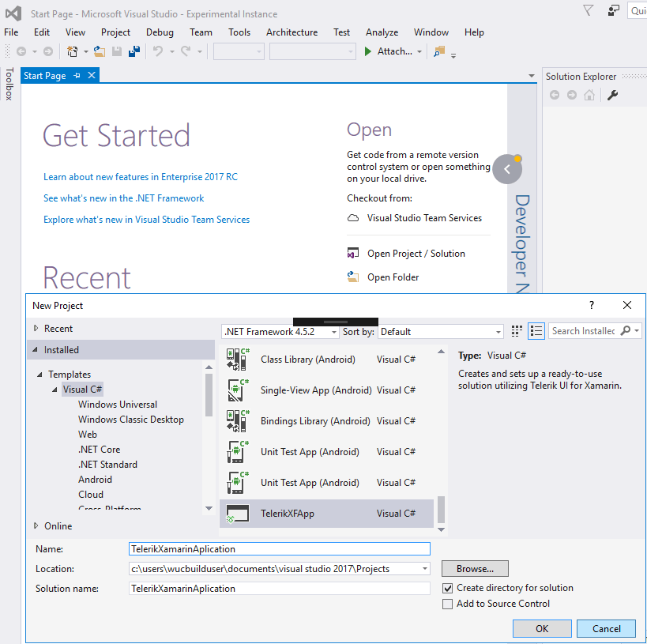Screen dimensions: 647x644
Task: Click the notifications flag icon
Action: [588, 10]
